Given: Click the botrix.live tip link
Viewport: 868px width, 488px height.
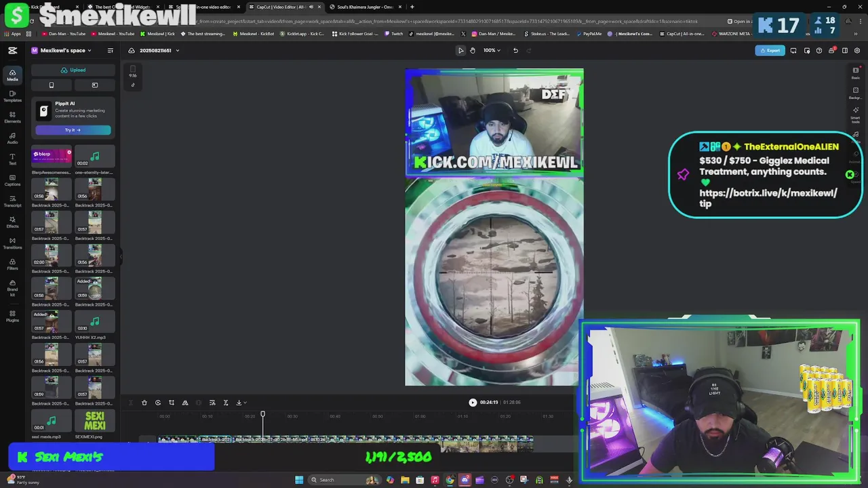Looking at the screenshot, I should (768, 198).
